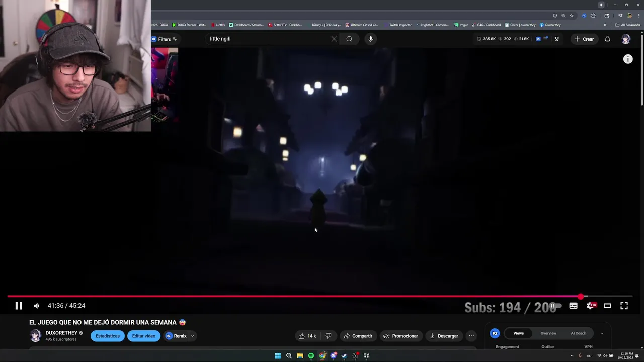Open the DUXORETHEY channel name link
Viewport: 644px width, 362px height.
pos(61,333)
